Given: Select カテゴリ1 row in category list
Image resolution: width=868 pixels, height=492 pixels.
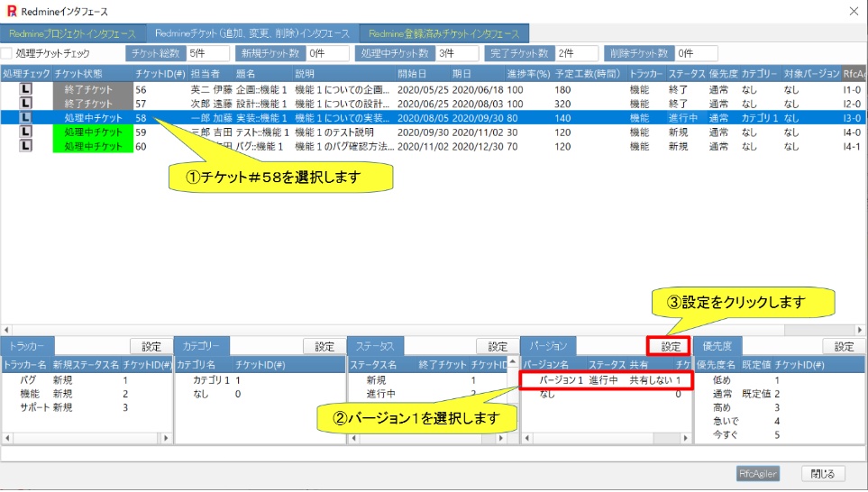Looking at the screenshot, I should 260,380.
